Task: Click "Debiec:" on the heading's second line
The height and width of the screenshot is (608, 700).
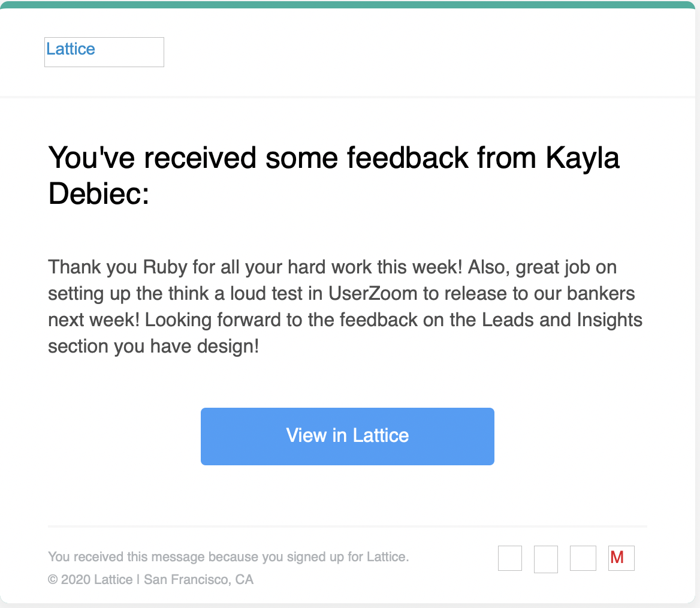Action: tap(98, 194)
